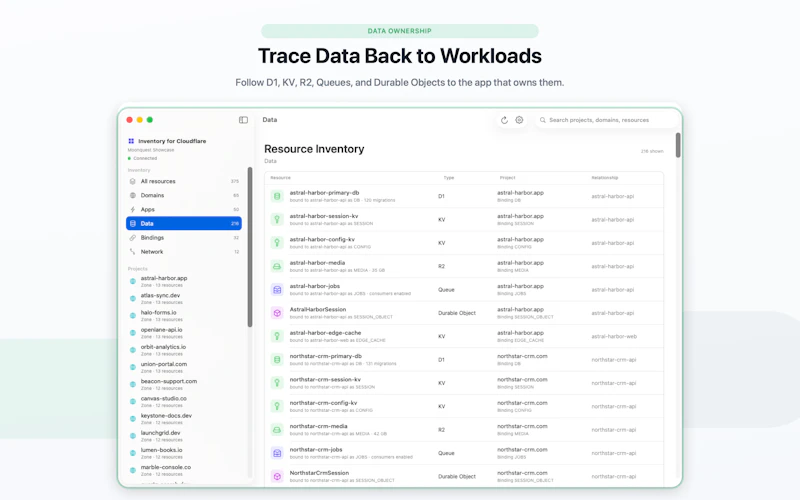This screenshot has width=800, height=500.
Task: Open astral-harbor.app project
Action: (x=184, y=281)
